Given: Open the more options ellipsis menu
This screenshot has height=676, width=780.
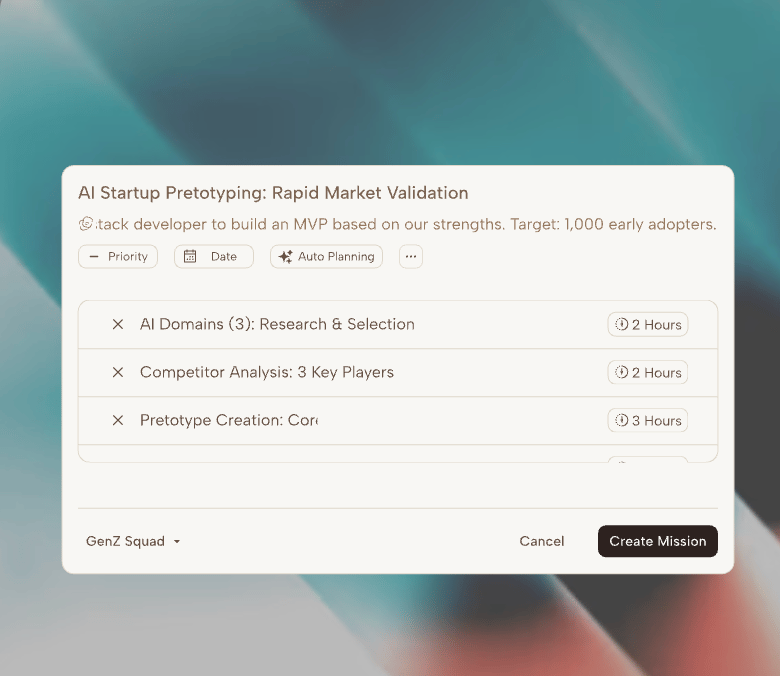Looking at the screenshot, I should point(411,257).
